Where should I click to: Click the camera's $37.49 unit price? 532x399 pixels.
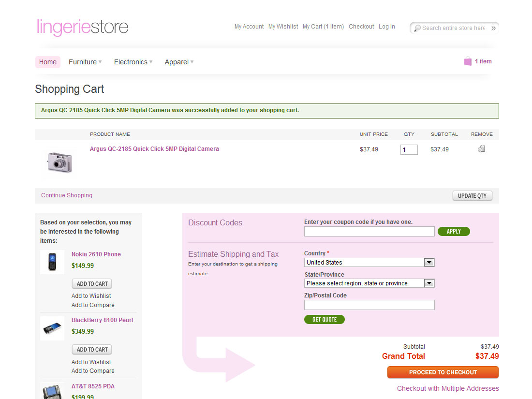[x=369, y=149]
